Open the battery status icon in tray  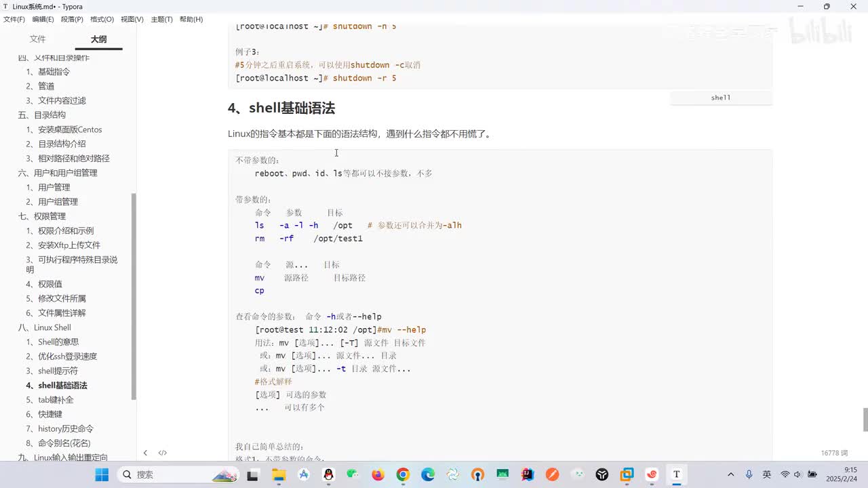click(812, 474)
